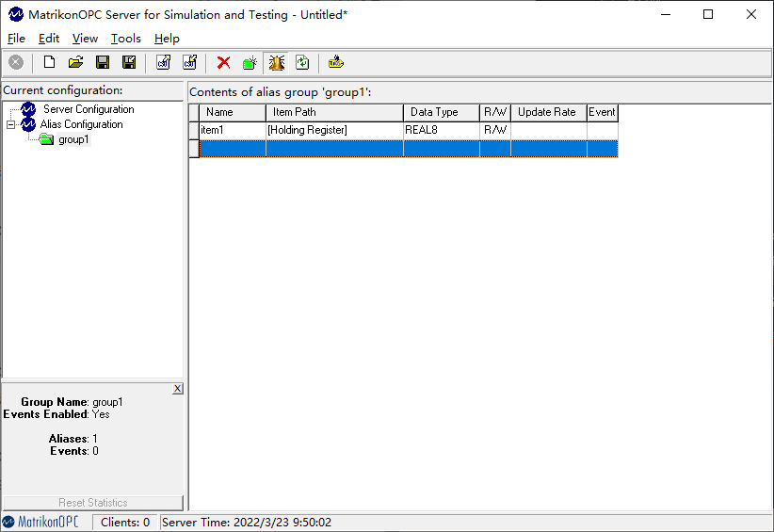Click the R/W cell in the item1 row
The height and width of the screenshot is (532, 774).
pos(495,130)
